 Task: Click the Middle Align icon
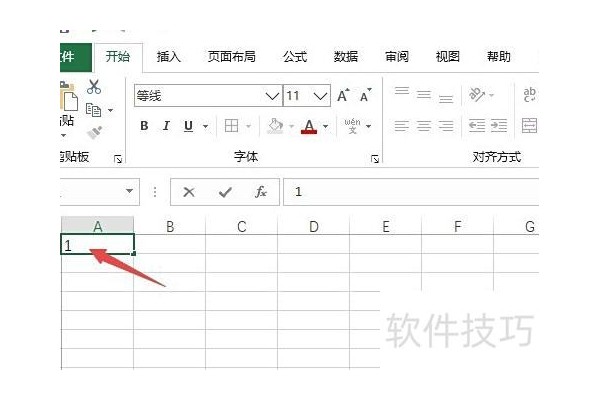point(424,95)
